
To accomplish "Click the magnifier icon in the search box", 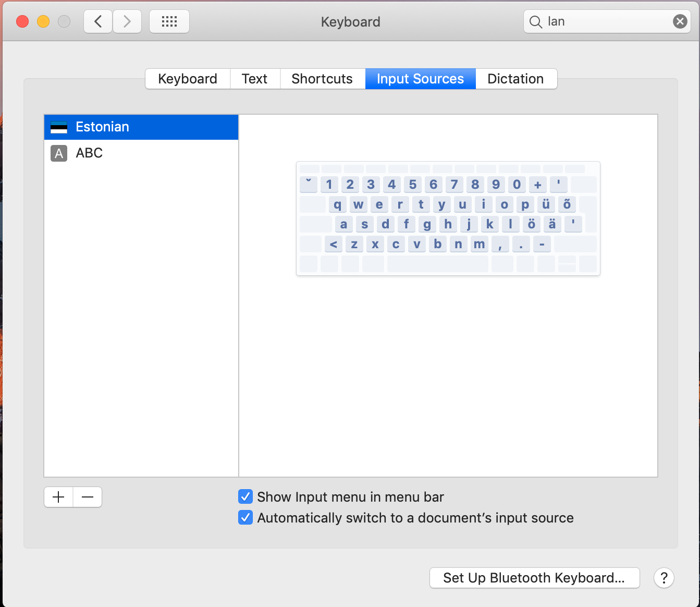I will coord(535,22).
